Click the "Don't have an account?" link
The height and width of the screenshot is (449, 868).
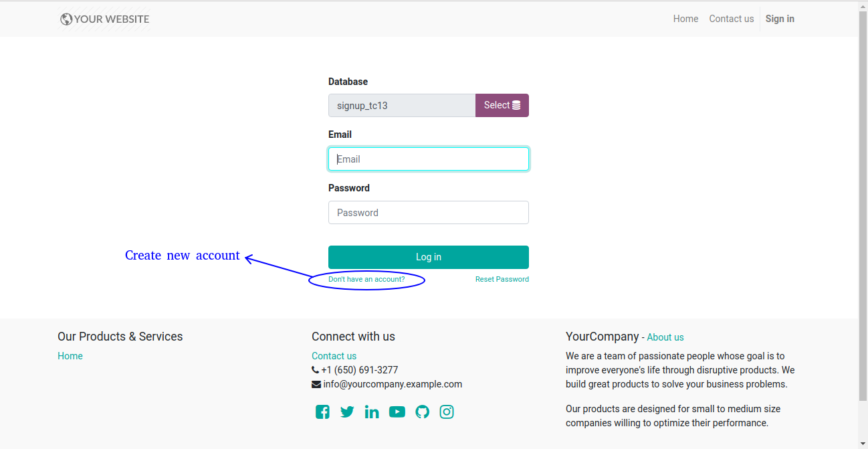click(366, 280)
